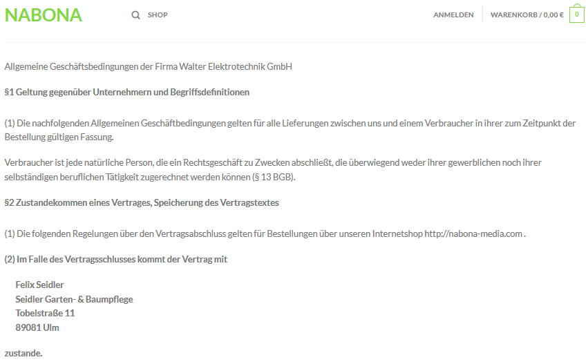Click the http://nabona-media.com URL text
This screenshot has width=588, height=364.
[x=473, y=234]
